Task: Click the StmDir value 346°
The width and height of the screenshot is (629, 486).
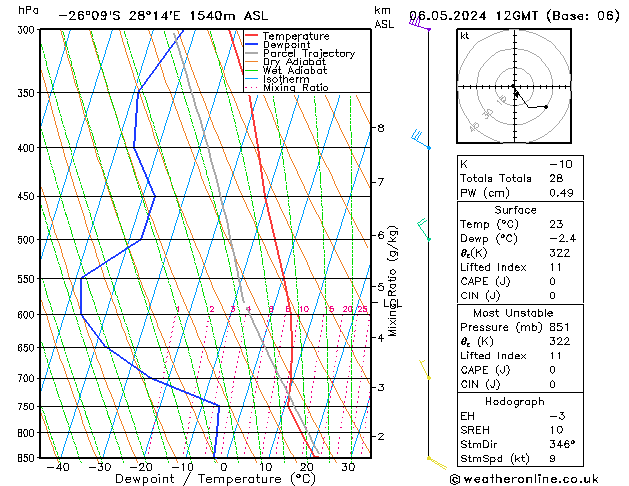Action: [562, 444]
